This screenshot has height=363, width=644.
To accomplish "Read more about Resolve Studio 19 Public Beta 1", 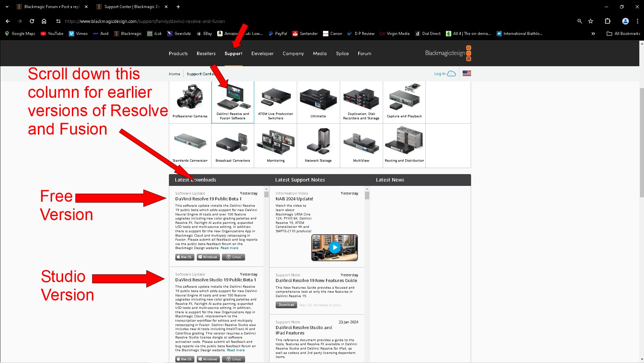I will [x=236, y=350].
